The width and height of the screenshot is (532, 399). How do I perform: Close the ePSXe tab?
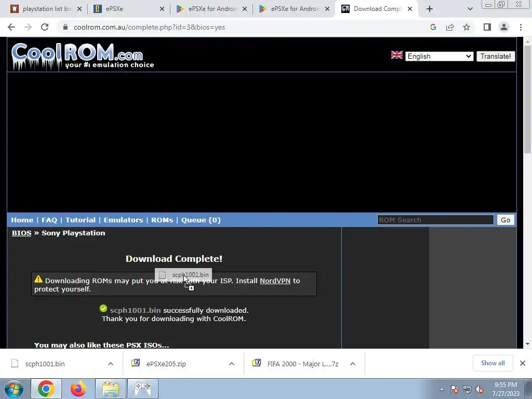[162, 9]
